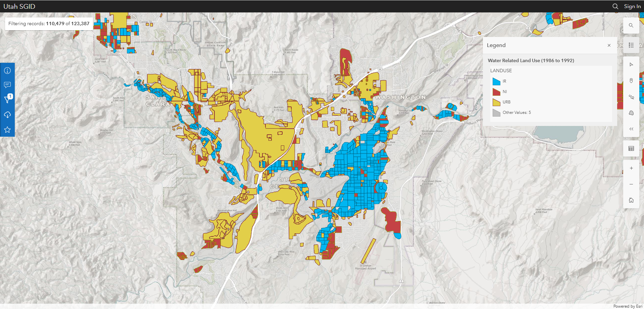This screenshot has width=644, height=309.
Task: Select the freehand polygon drawing tool
Action: pos(631,113)
